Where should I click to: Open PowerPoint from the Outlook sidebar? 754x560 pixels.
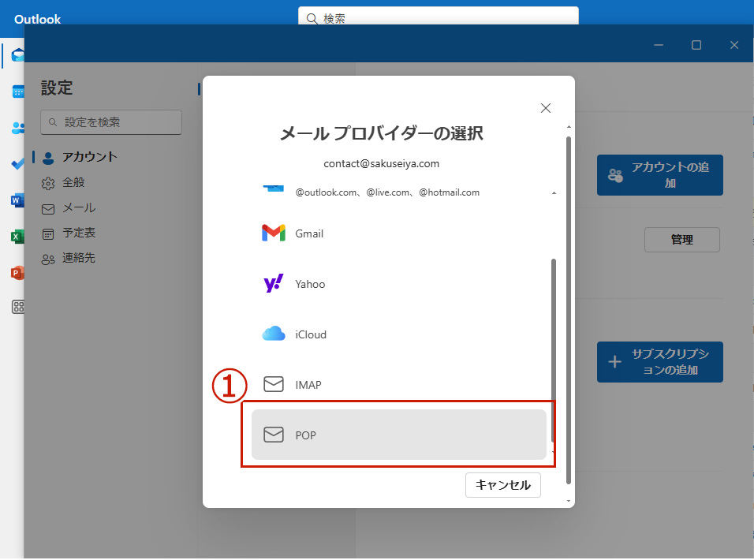17,273
